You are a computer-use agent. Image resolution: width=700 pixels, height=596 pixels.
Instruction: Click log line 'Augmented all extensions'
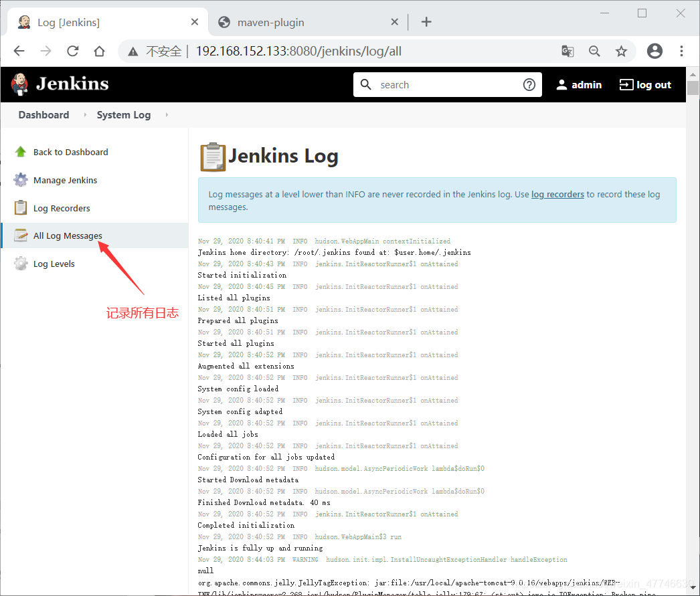pyautogui.click(x=246, y=367)
